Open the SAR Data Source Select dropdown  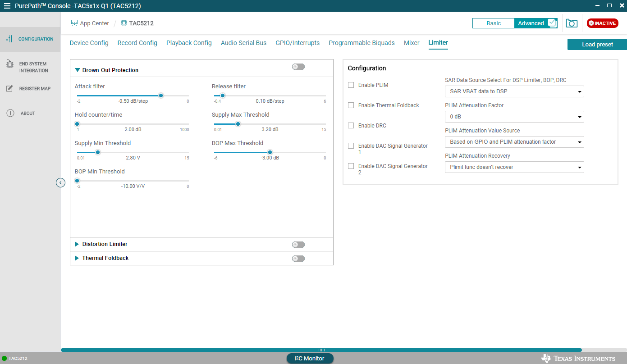[x=514, y=91]
